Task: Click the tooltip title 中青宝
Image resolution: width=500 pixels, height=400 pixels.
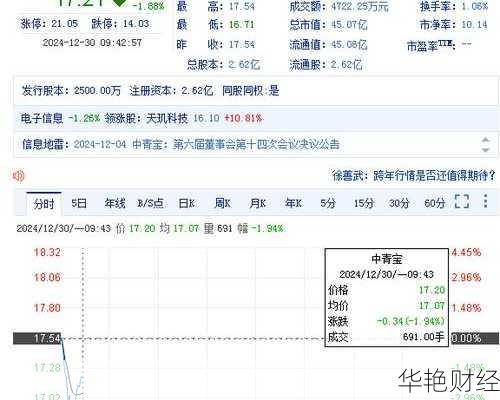Action: click(x=387, y=259)
